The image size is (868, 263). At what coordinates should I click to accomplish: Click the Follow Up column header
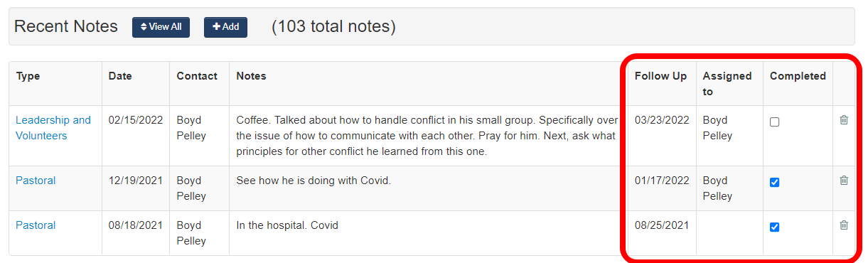point(660,76)
